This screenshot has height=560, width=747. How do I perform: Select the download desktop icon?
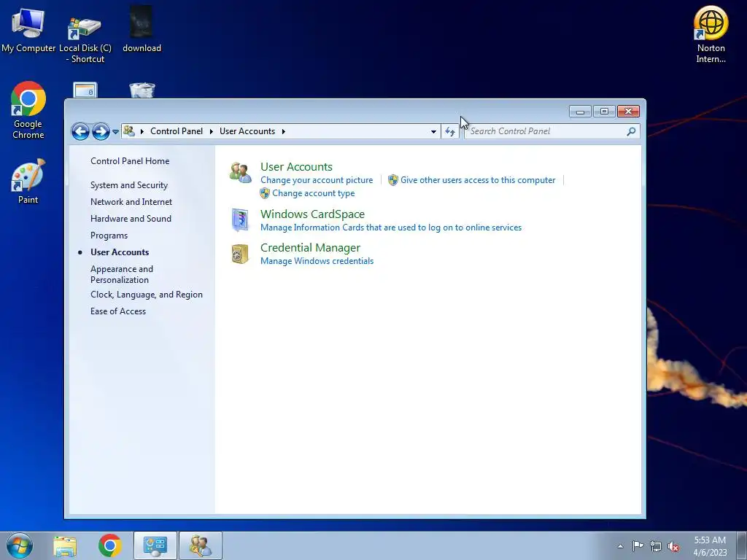[x=142, y=29]
